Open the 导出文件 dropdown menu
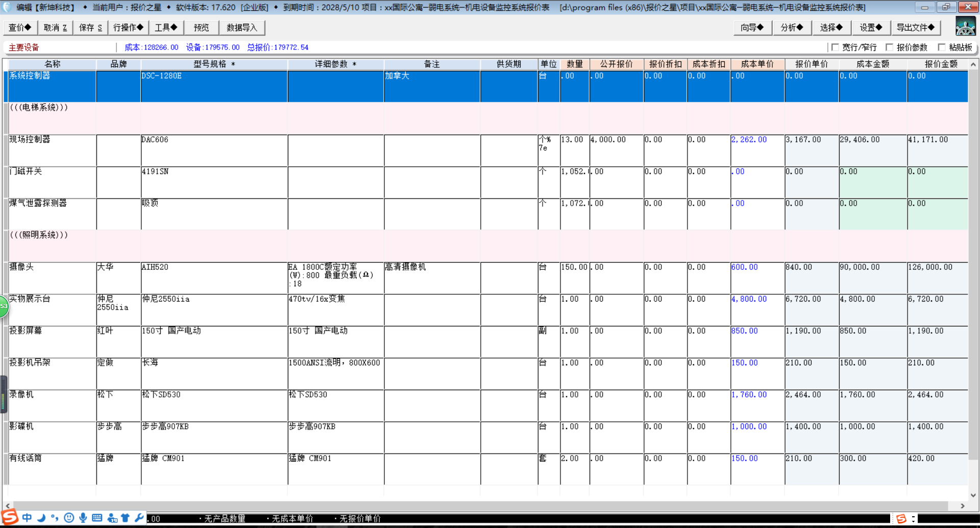 pyautogui.click(x=916, y=28)
